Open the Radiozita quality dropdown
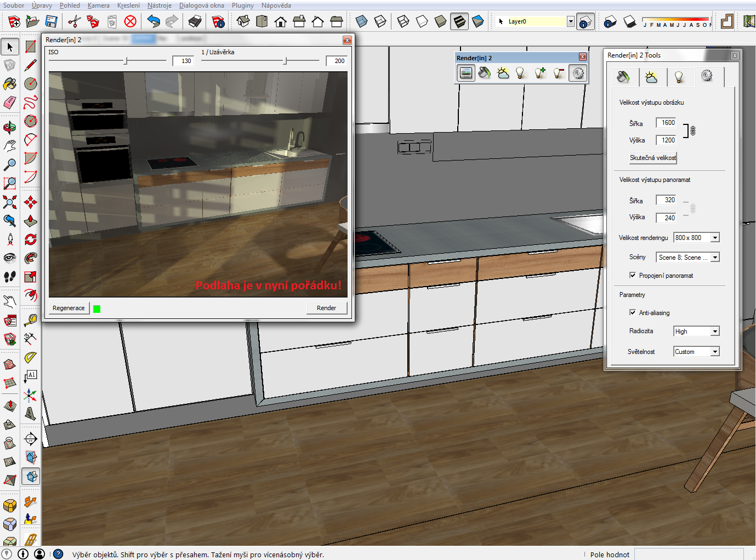 pos(715,332)
